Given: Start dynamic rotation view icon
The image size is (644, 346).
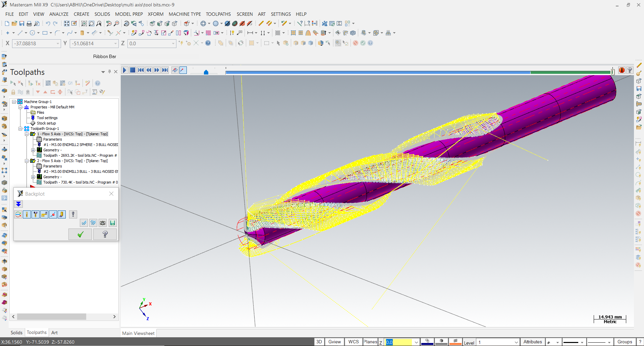Looking at the screenshot, I should click(126, 23).
